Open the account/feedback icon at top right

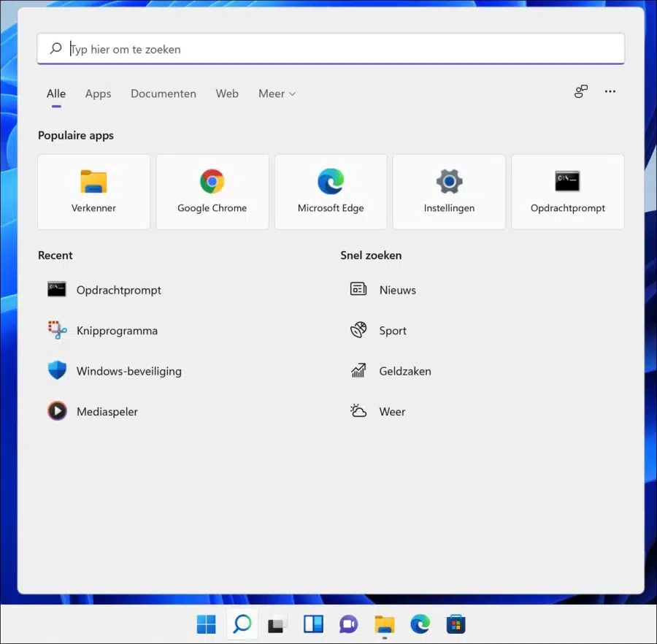581,91
